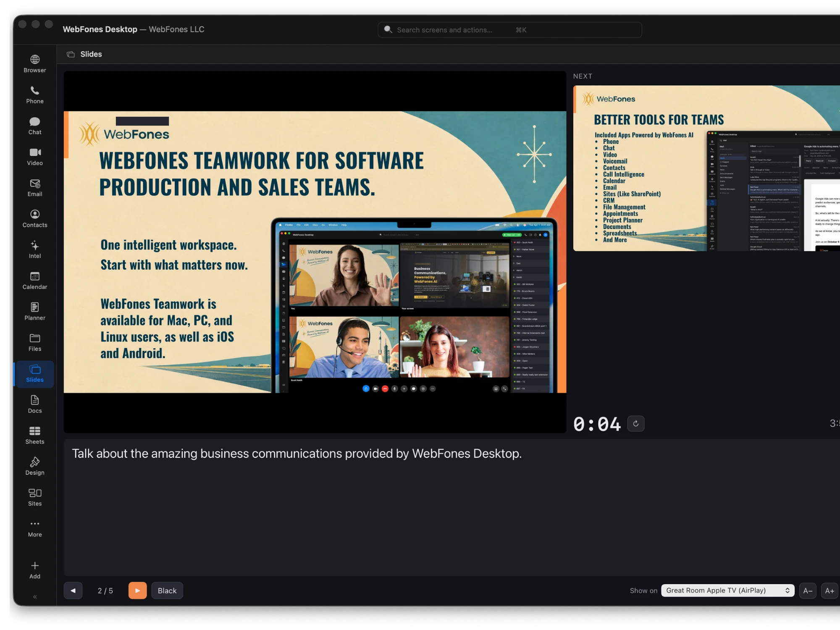The height and width of the screenshot is (630, 840).
Task: Go to the previous slide
Action: point(73,591)
